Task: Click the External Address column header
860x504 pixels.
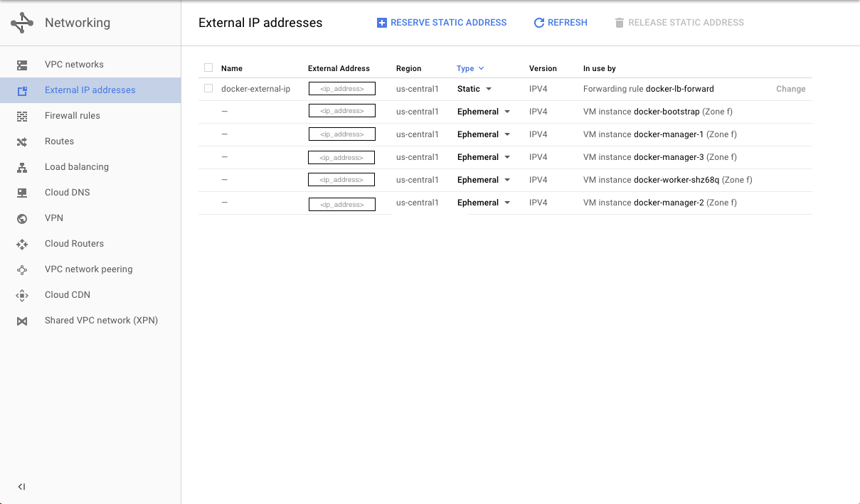Action: [x=339, y=68]
